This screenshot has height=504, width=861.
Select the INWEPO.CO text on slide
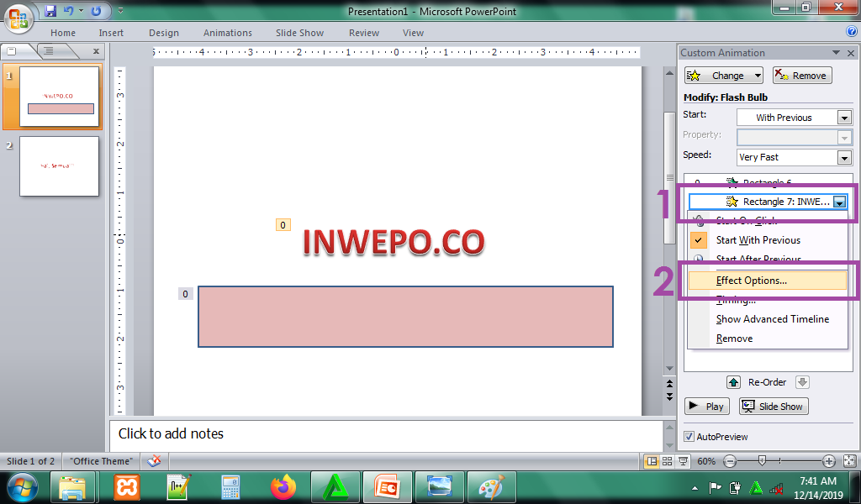tap(394, 242)
